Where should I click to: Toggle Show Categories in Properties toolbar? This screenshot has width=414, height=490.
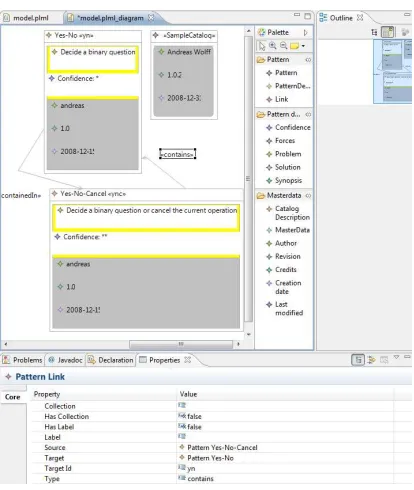pyautogui.click(x=358, y=360)
